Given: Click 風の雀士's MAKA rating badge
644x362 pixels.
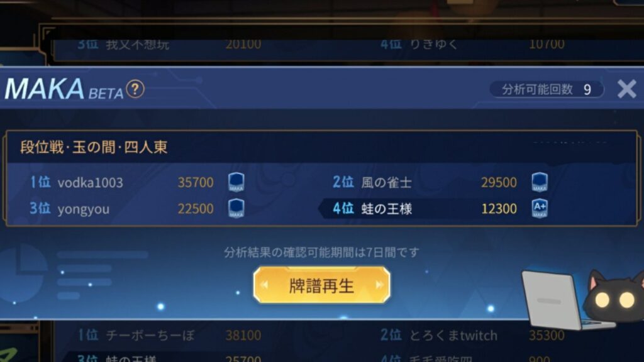Looking at the screenshot, I should [539, 182].
